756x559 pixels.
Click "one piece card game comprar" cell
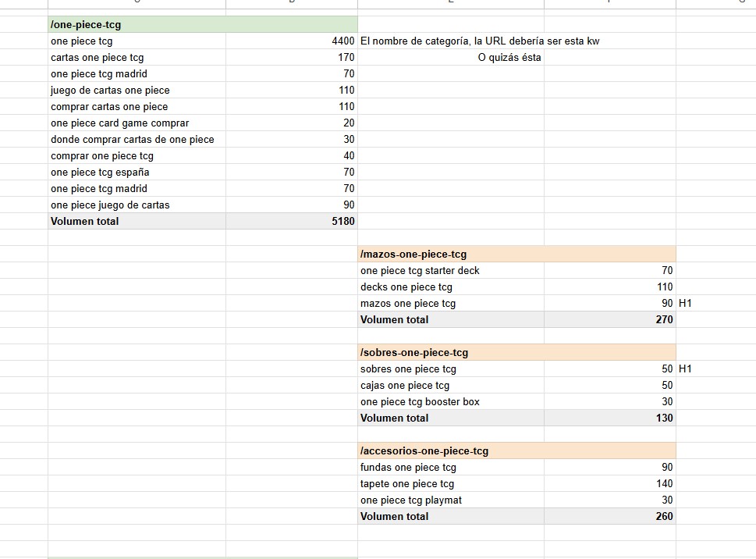pyautogui.click(x=137, y=123)
